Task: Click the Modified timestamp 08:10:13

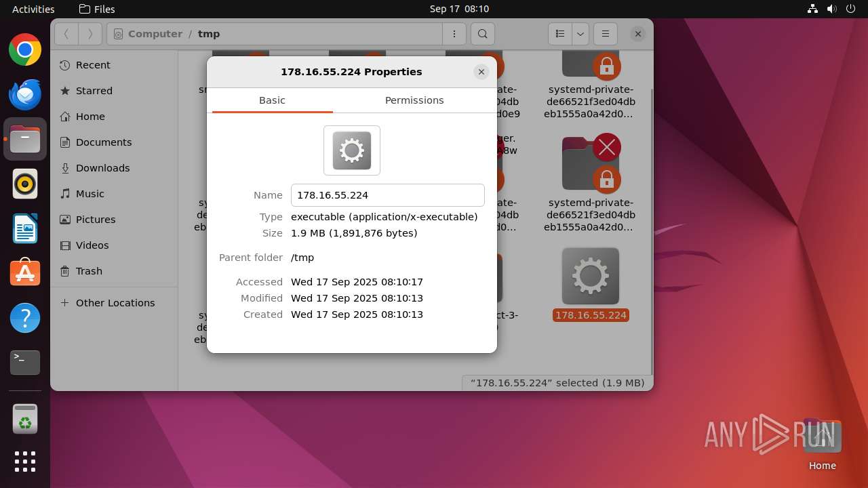Action: (x=357, y=298)
